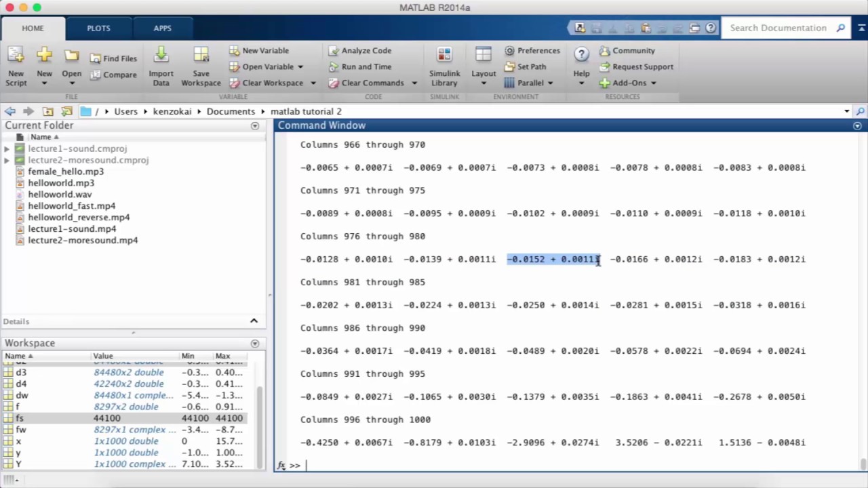Open Current Folder panel actions menu
Image resolution: width=868 pixels, height=488 pixels.
click(255, 125)
